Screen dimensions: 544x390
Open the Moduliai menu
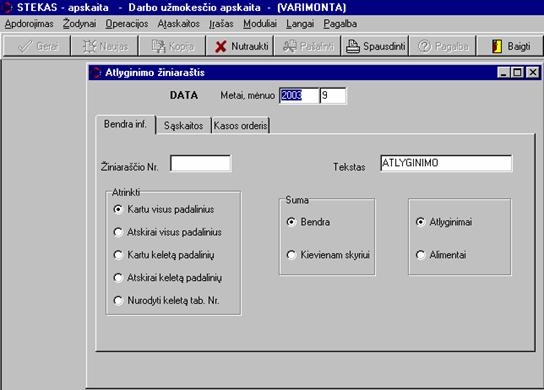click(x=260, y=24)
